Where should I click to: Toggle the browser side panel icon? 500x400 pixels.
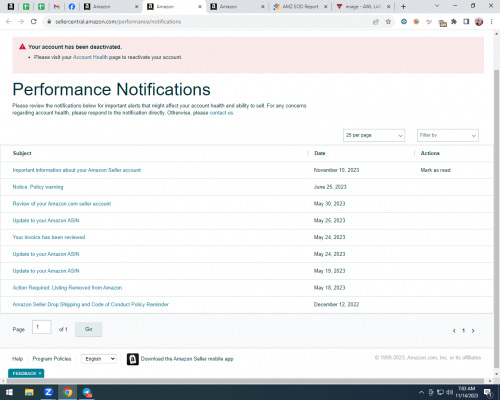click(x=466, y=22)
